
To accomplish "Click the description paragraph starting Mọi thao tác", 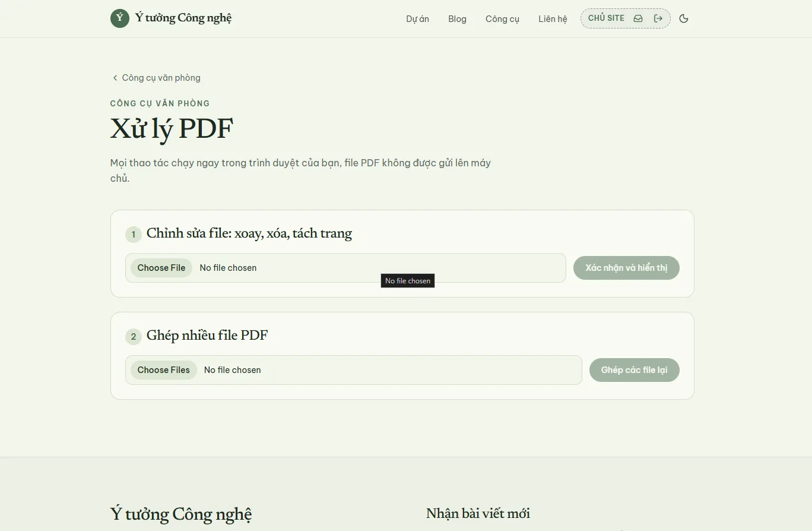I will point(300,170).
